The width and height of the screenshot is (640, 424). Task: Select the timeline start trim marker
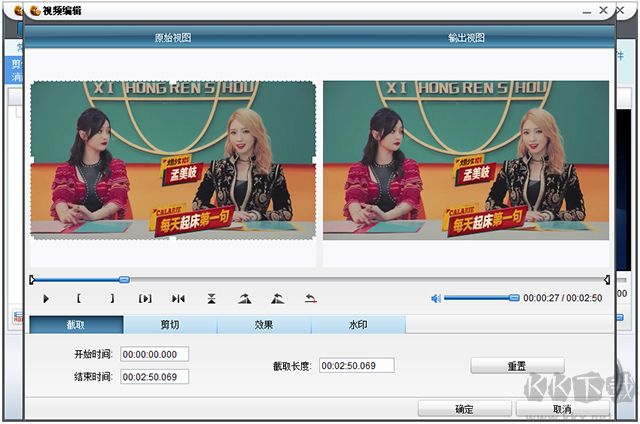(32, 280)
